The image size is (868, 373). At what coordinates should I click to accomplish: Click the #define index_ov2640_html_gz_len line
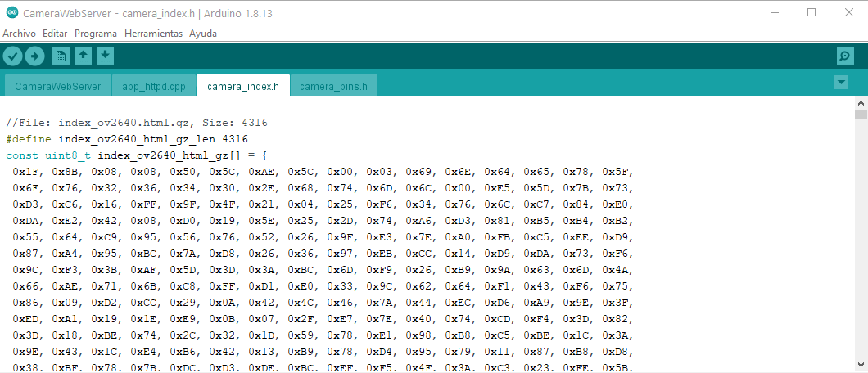pos(127,139)
